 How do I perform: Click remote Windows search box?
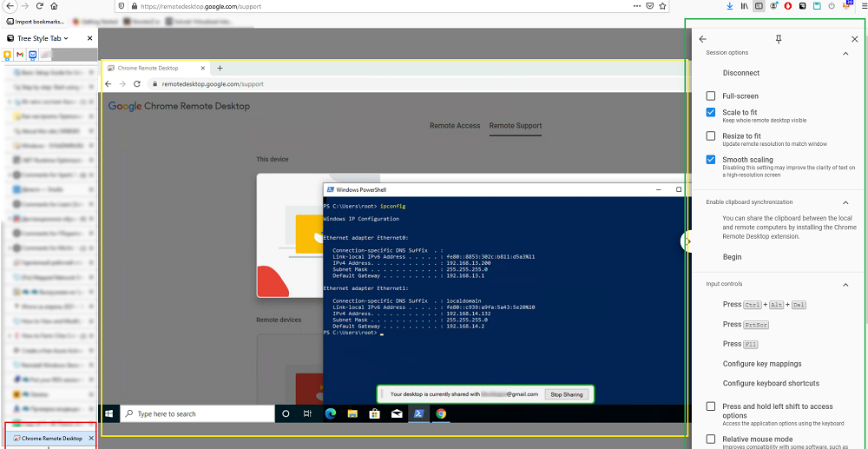(x=197, y=413)
